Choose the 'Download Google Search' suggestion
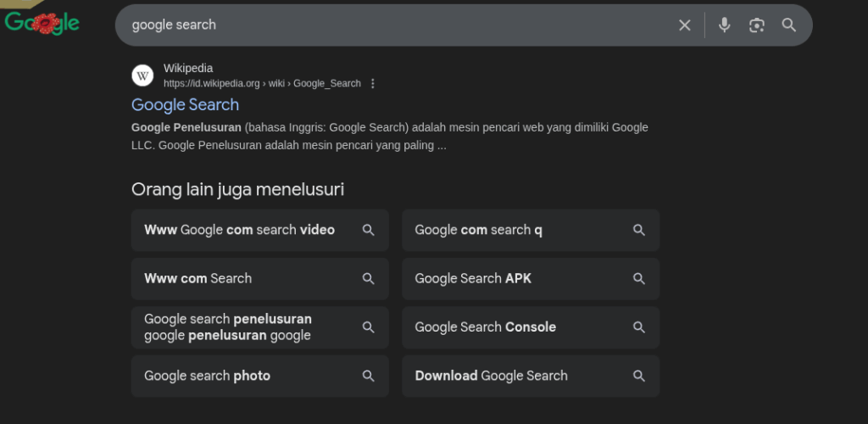The image size is (868, 424). pyautogui.click(x=531, y=376)
